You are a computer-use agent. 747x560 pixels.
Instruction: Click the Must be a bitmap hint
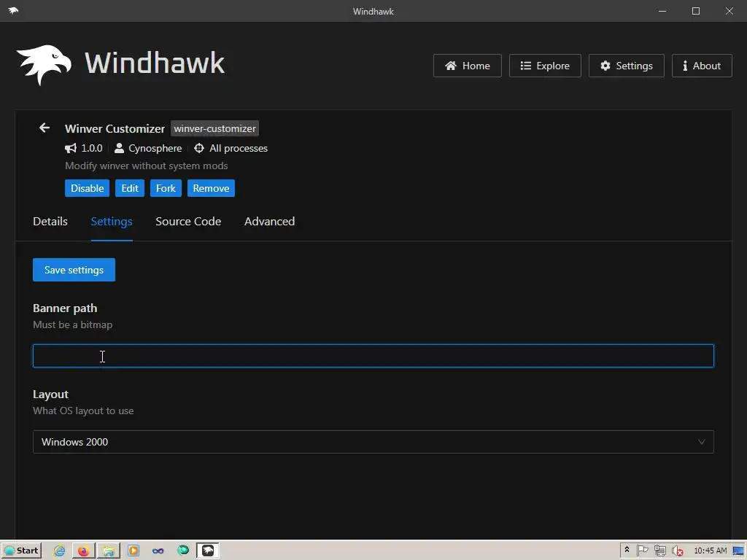point(72,324)
